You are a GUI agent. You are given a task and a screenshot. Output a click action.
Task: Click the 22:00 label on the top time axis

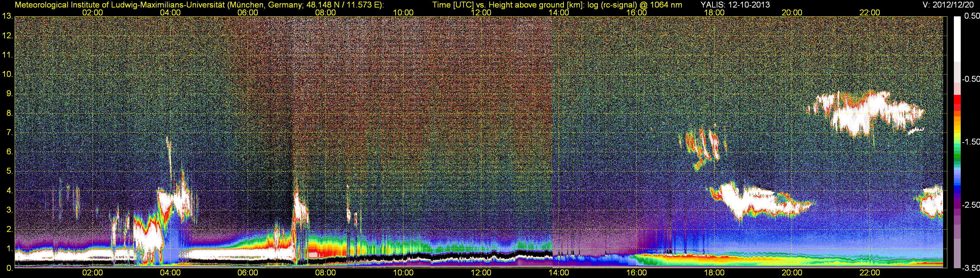coord(870,12)
